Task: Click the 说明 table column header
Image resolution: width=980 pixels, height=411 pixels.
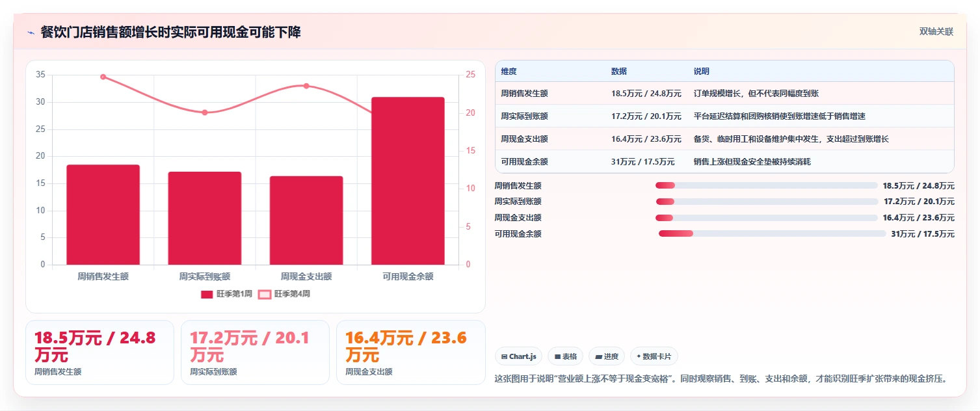Action: coord(702,72)
